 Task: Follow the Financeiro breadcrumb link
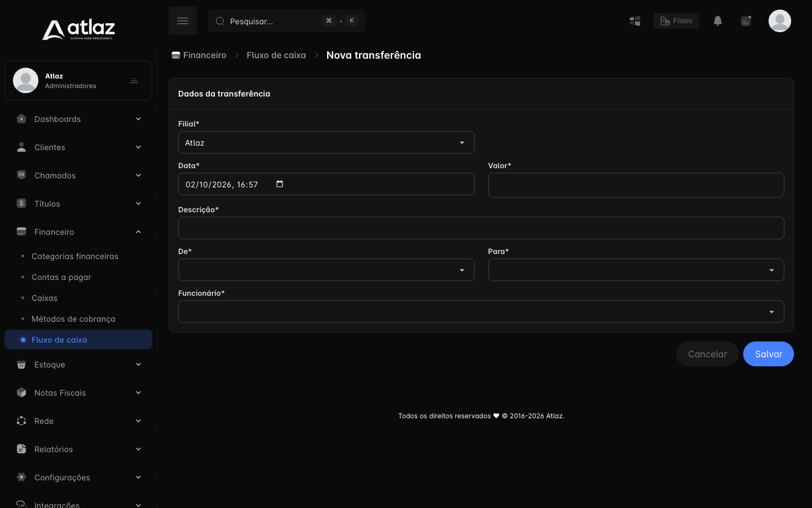click(199, 55)
